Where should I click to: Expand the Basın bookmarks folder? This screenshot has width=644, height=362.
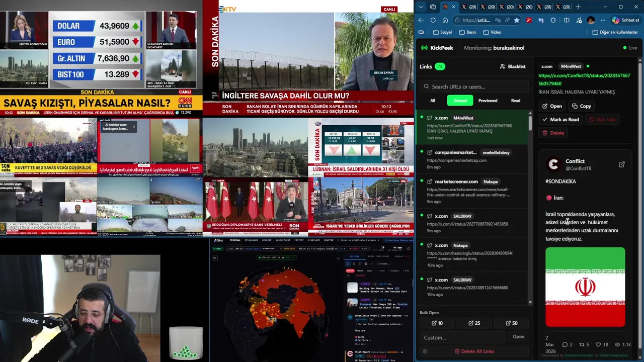[x=467, y=32]
